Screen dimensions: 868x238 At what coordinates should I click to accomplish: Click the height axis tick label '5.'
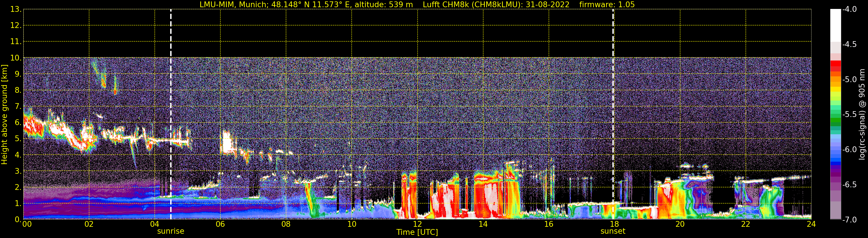pos(18,139)
